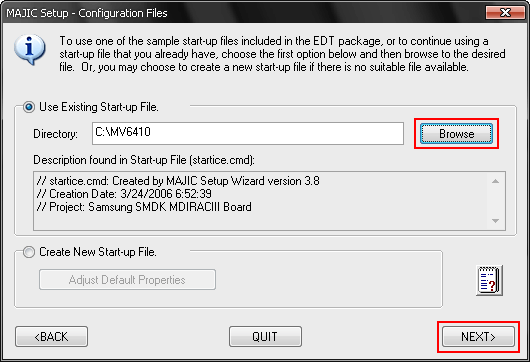Click the startice.cmd Setup Wizard version line
Image resolution: width=530 pixels, height=362 pixels.
pyautogui.click(x=178, y=181)
